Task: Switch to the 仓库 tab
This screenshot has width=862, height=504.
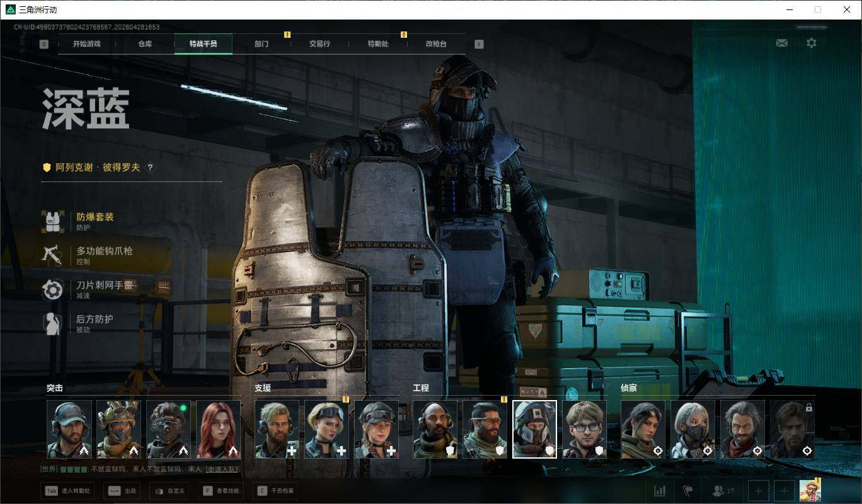Action: click(145, 44)
